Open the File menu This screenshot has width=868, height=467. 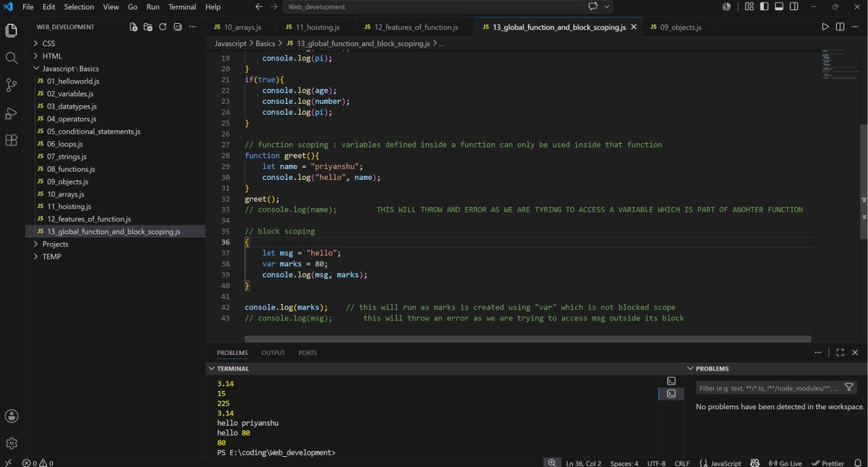[28, 7]
